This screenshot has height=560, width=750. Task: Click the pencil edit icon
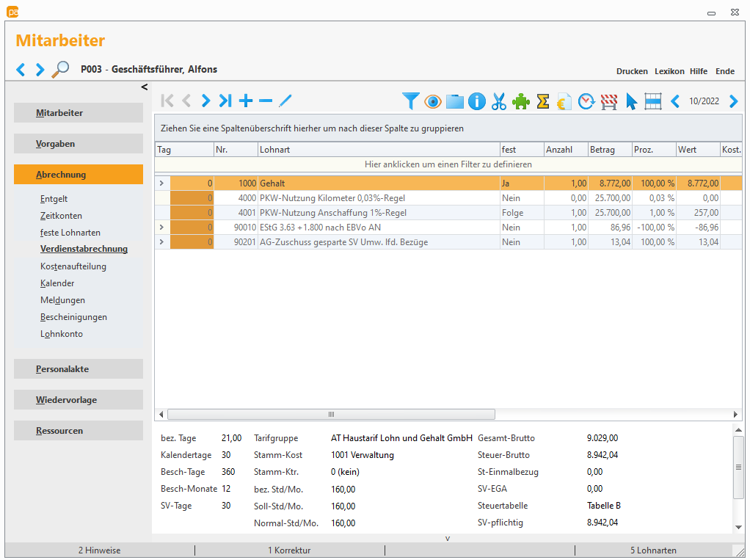(285, 101)
